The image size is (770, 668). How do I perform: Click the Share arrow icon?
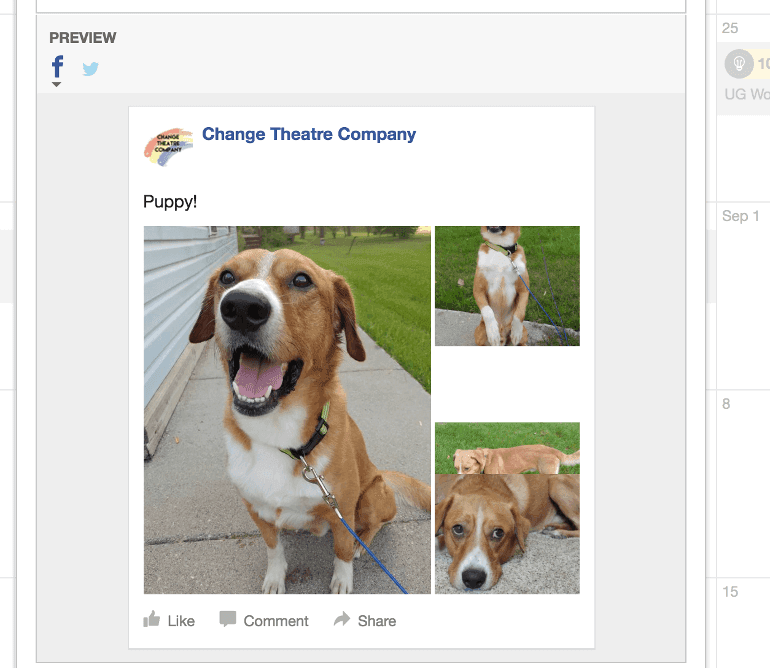pyautogui.click(x=342, y=620)
